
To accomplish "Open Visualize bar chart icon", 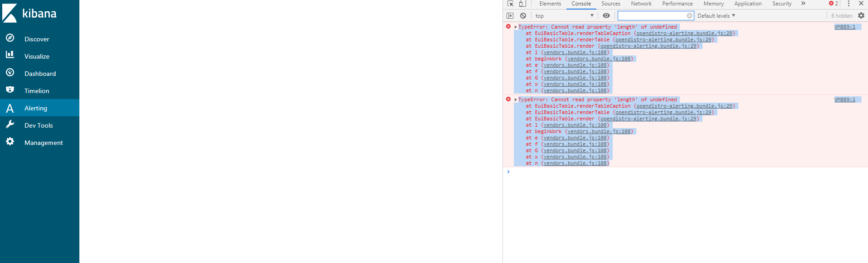I will point(10,55).
